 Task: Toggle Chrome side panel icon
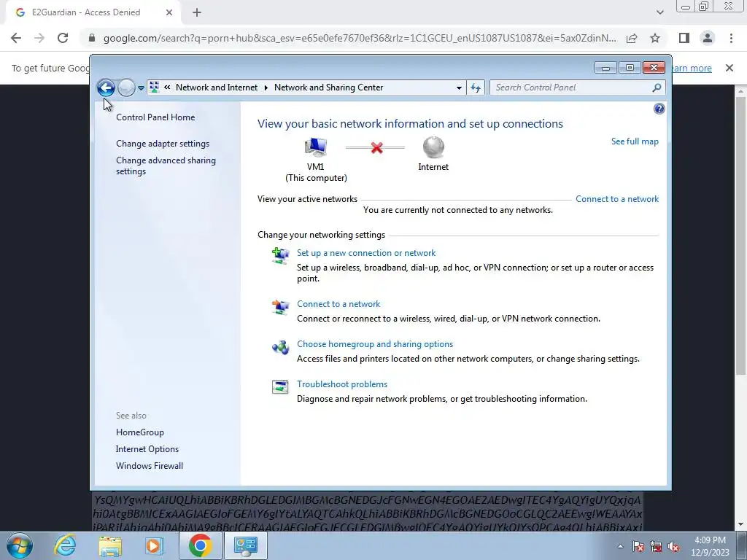[x=684, y=38]
